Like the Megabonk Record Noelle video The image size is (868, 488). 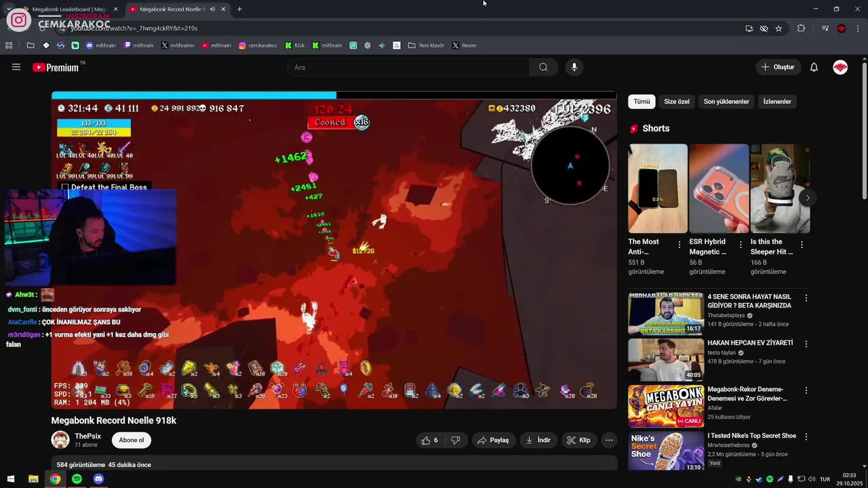(x=429, y=440)
